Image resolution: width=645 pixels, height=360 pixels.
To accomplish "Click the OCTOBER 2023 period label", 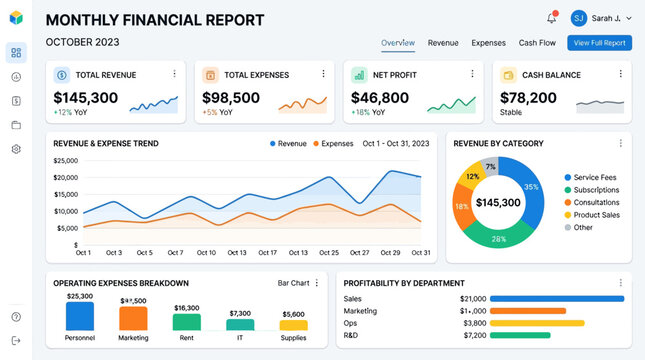I will pyautogui.click(x=82, y=42).
